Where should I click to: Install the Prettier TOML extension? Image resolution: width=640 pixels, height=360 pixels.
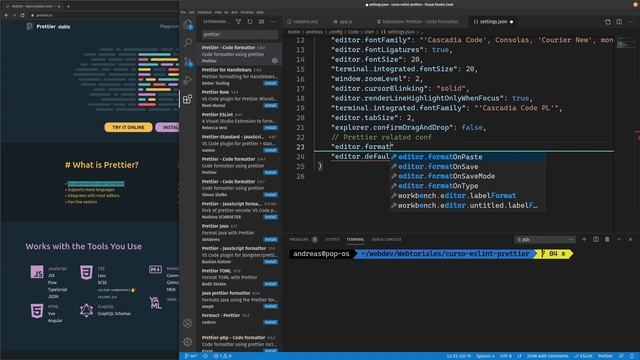pyautogui.click(x=270, y=284)
